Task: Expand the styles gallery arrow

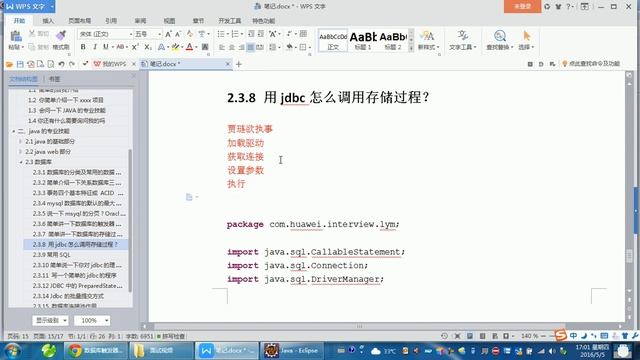Action: [x=411, y=48]
